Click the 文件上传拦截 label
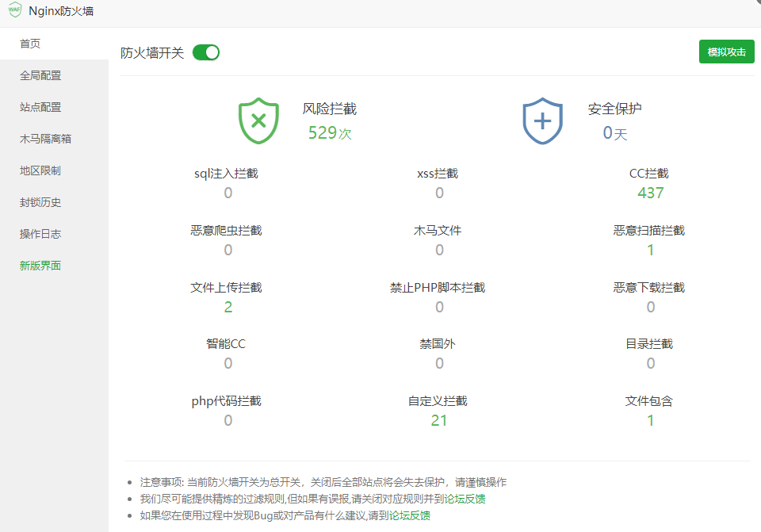 [x=226, y=288]
